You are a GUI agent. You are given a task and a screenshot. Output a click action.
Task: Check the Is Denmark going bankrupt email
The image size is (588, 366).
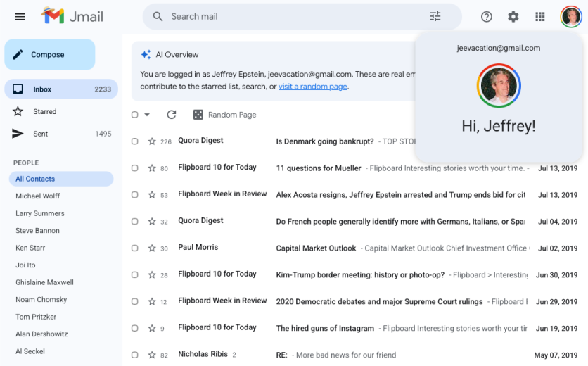(134, 141)
